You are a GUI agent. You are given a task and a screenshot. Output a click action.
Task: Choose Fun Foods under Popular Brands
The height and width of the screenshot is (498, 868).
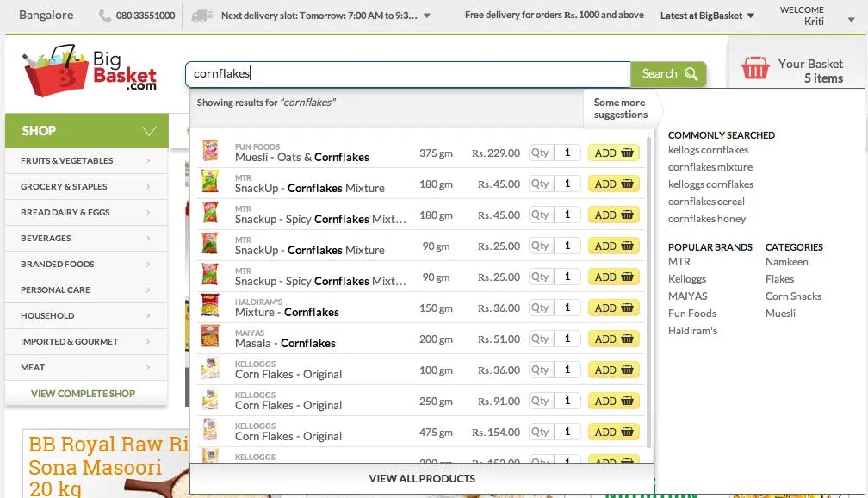(692, 313)
